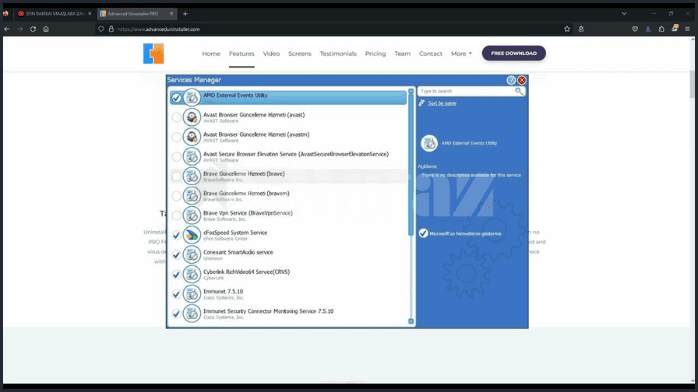The height and width of the screenshot is (392, 698).
Task: Click the shield tracking protection icon
Action: coord(101,29)
